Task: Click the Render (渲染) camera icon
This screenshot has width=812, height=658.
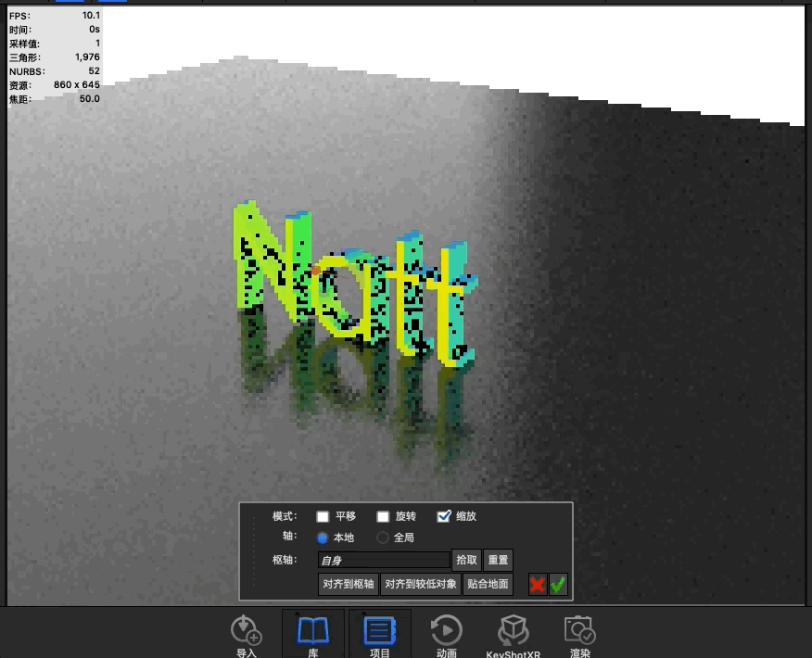Action: coord(579,631)
